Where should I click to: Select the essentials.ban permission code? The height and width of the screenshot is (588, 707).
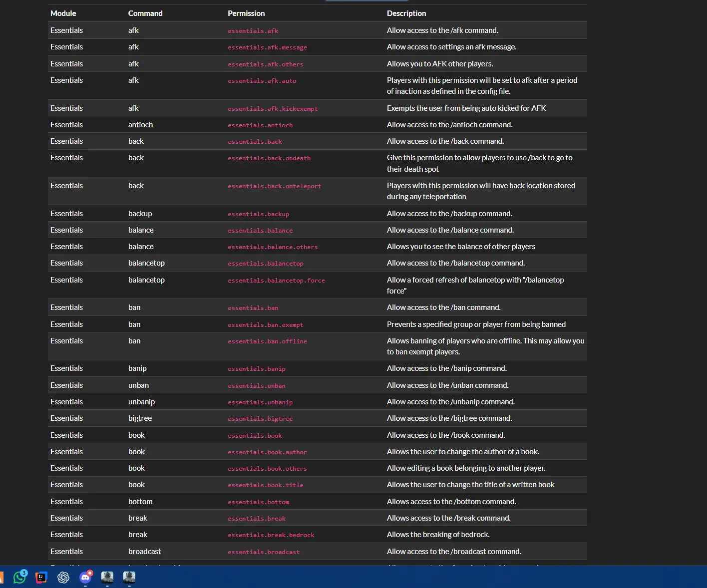click(x=253, y=308)
